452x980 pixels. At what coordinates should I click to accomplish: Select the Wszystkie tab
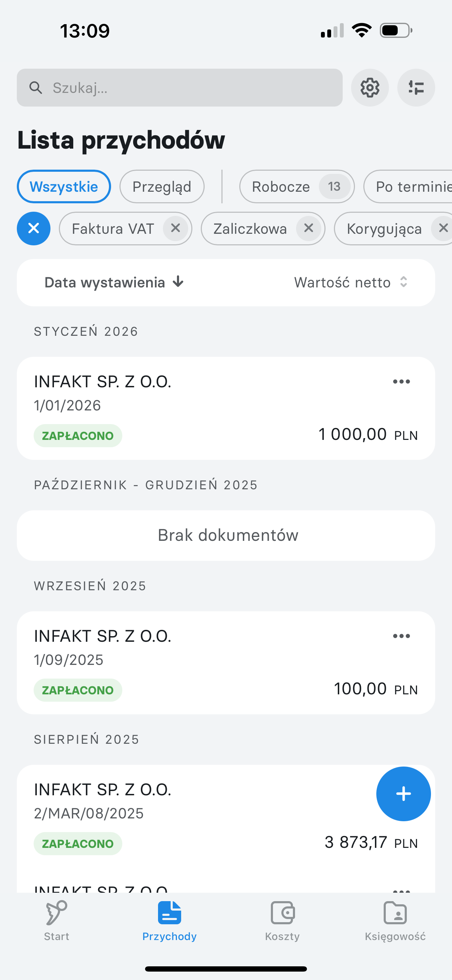point(64,186)
